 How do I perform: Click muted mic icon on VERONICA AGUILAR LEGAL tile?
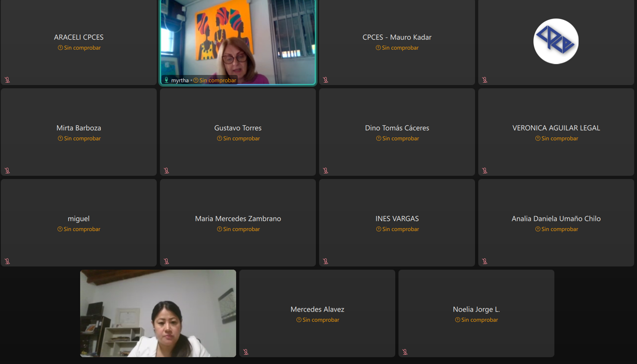(485, 170)
